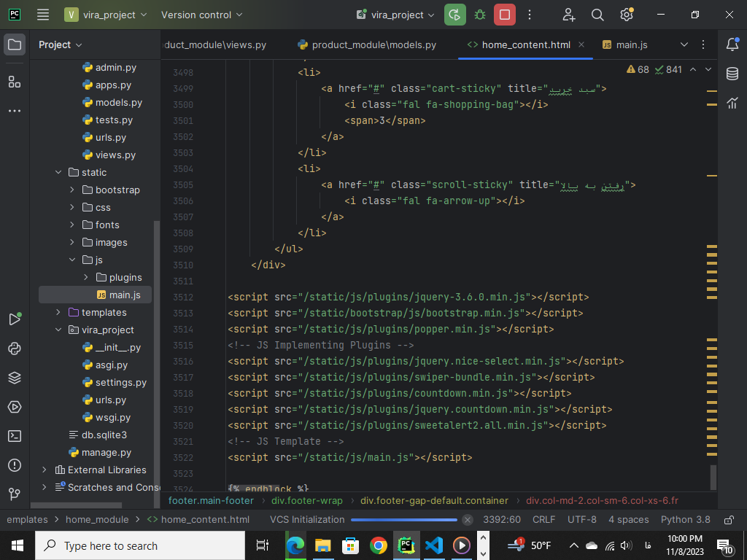Screen dimensions: 747x560
Task: Expand the fonts folder
Action: point(72,225)
